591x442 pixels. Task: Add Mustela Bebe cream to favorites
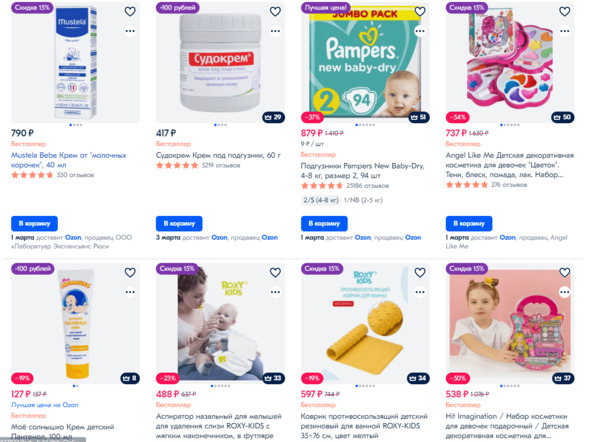pyautogui.click(x=130, y=11)
